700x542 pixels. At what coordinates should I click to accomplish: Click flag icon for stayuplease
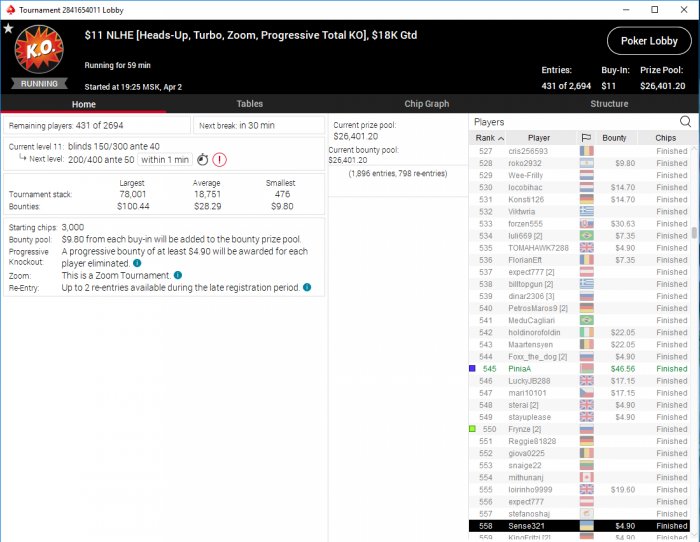coord(587,417)
